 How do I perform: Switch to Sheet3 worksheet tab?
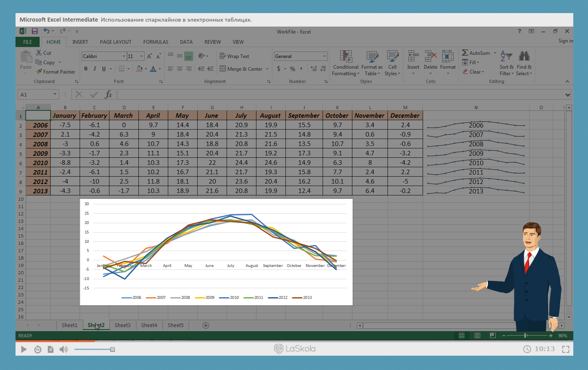coord(122,325)
